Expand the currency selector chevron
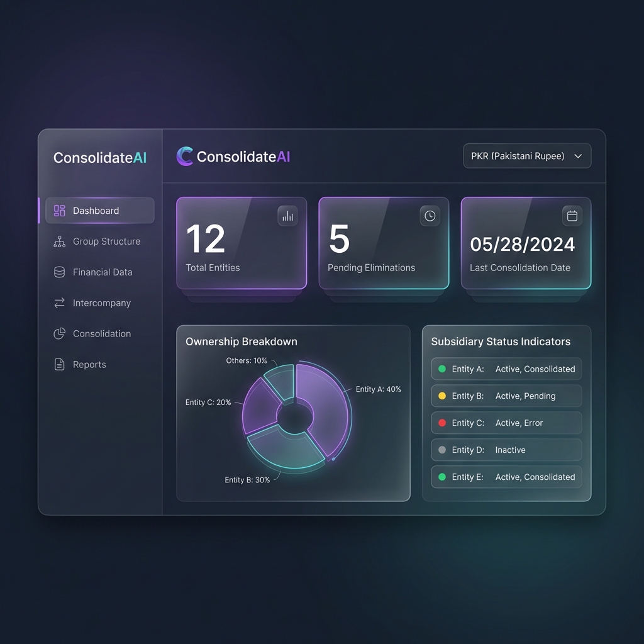The width and height of the screenshot is (644, 644). pyautogui.click(x=578, y=156)
